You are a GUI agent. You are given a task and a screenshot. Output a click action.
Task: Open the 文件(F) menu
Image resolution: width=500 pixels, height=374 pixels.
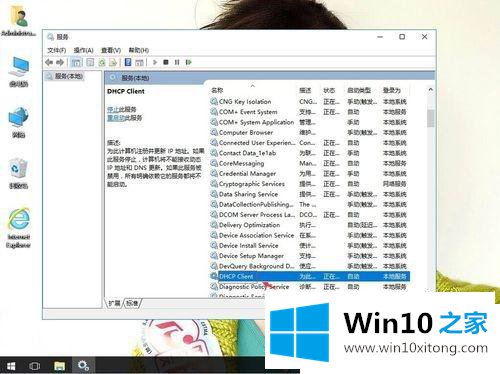[56, 50]
